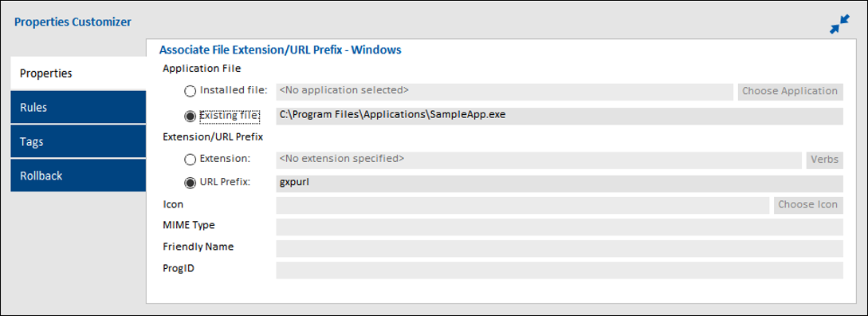
Task: Click the Verbs button
Action: coord(824,160)
